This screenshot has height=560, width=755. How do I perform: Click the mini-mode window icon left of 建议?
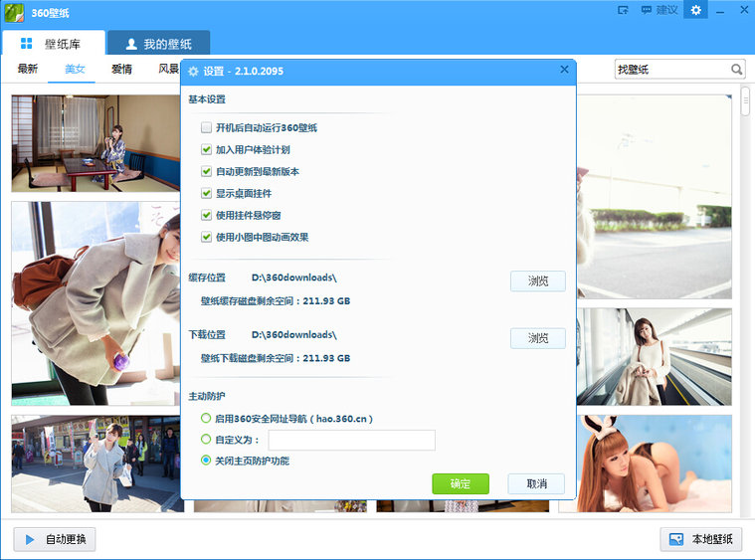(623, 10)
